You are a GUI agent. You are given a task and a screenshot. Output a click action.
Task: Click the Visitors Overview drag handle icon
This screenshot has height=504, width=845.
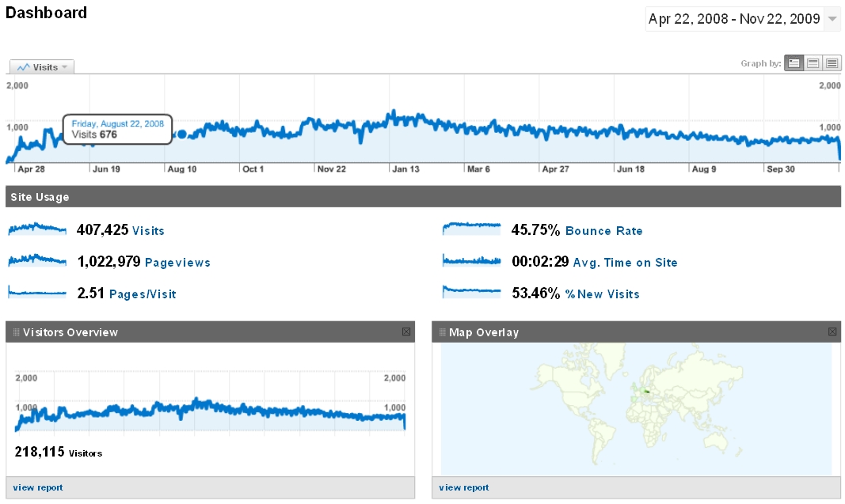16,332
